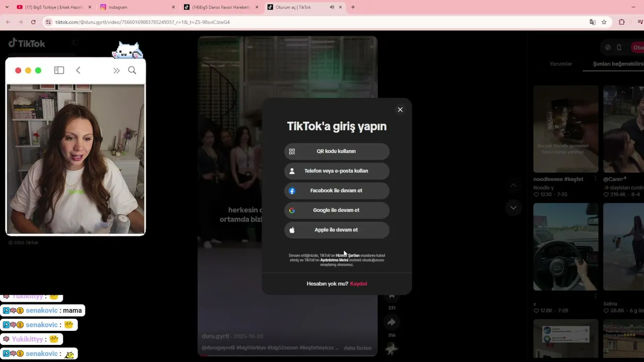This screenshot has height=362, width=644.
Task: Go to the previous video arrow
Action: click(513, 186)
